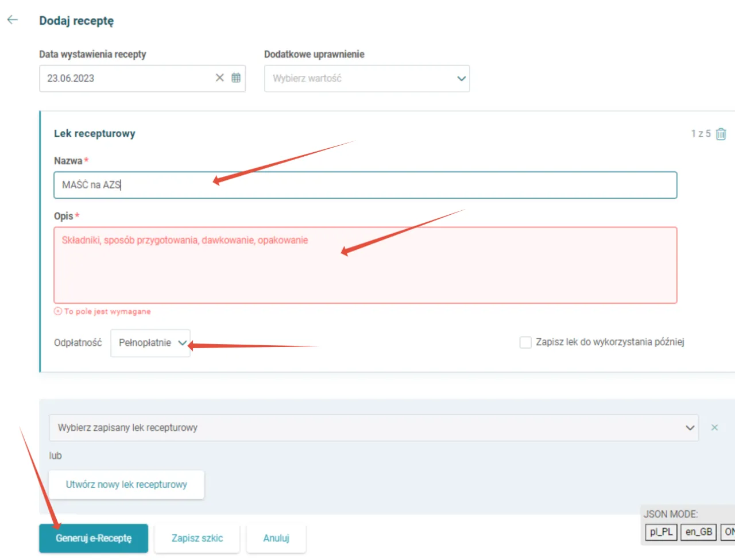Delete the prescription drug with the trash icon
The height and width of the screenshot is (560, 735).
(721, 134)
